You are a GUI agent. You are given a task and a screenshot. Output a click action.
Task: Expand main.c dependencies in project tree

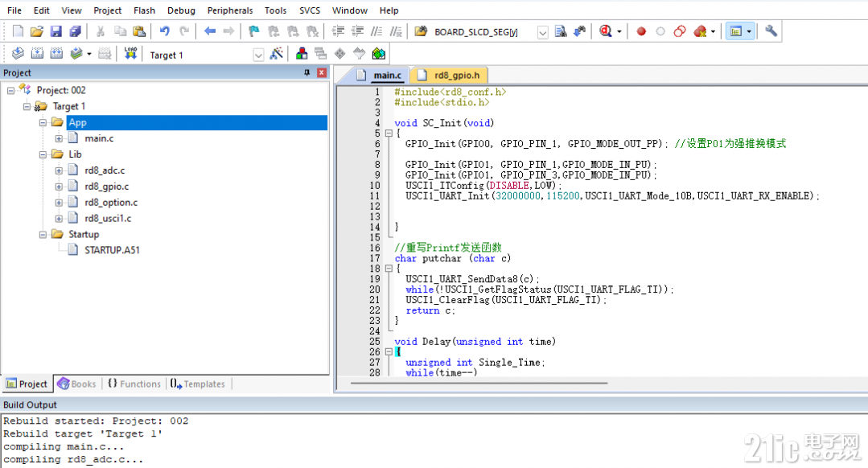coord(59,138)
